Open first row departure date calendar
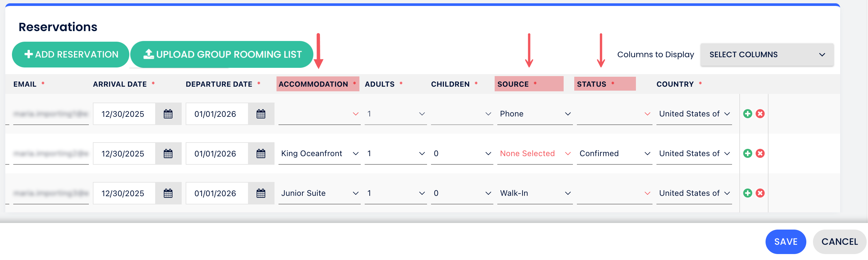The width and height of the screenshot is (868, 260). [261, 114]
